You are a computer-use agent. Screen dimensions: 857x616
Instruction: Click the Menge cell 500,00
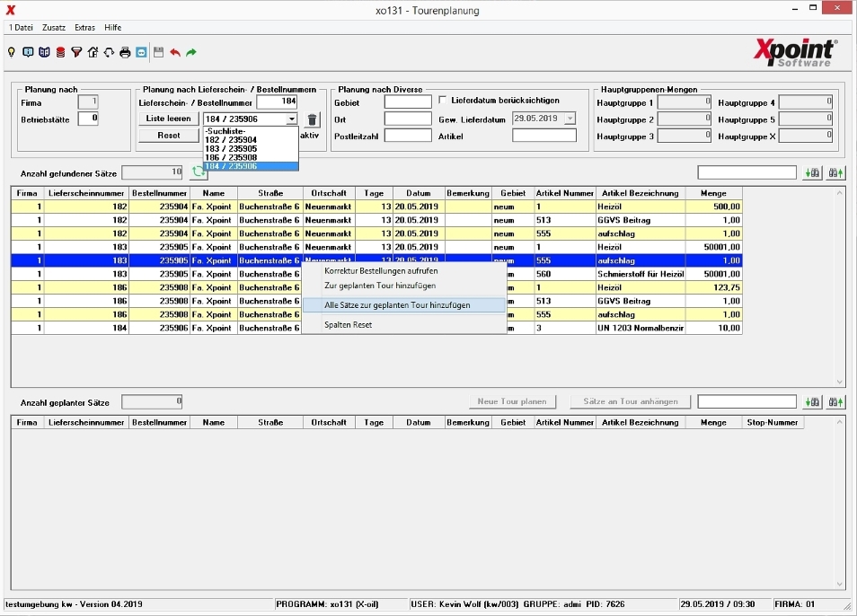(x=714, y=207)
